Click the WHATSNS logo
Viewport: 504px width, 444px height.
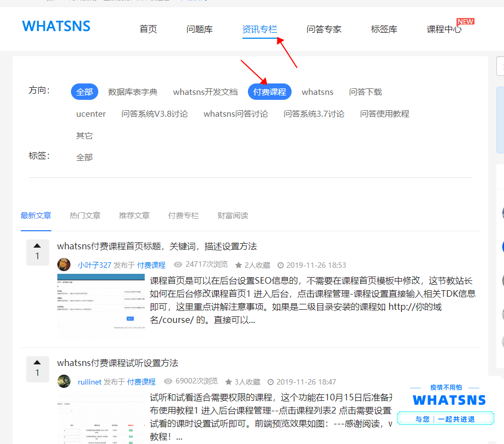[56, 26]
